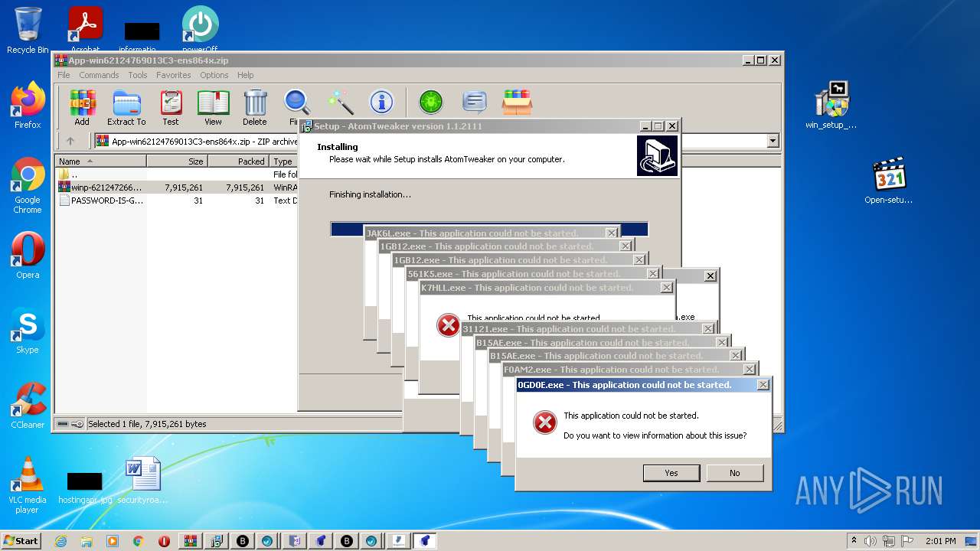Open the File menu in WinRAR
Screen dimensions: 980x551
click(64, 75)
